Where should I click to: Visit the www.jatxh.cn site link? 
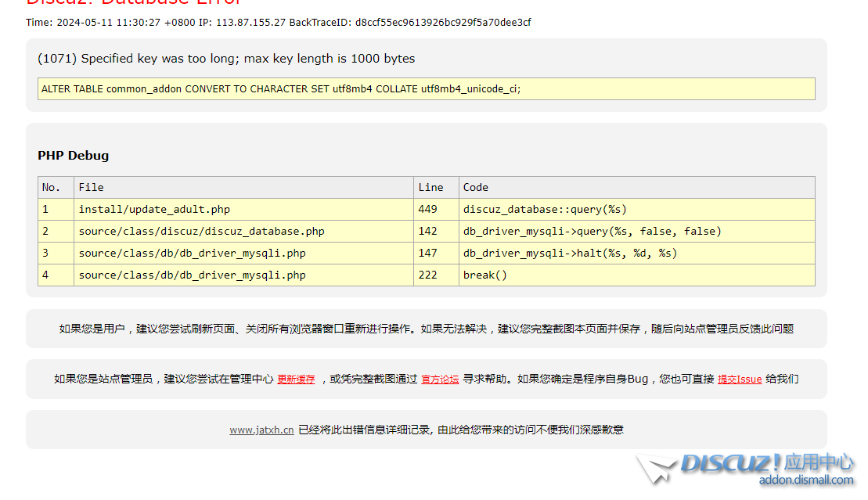tap(261, 430)
